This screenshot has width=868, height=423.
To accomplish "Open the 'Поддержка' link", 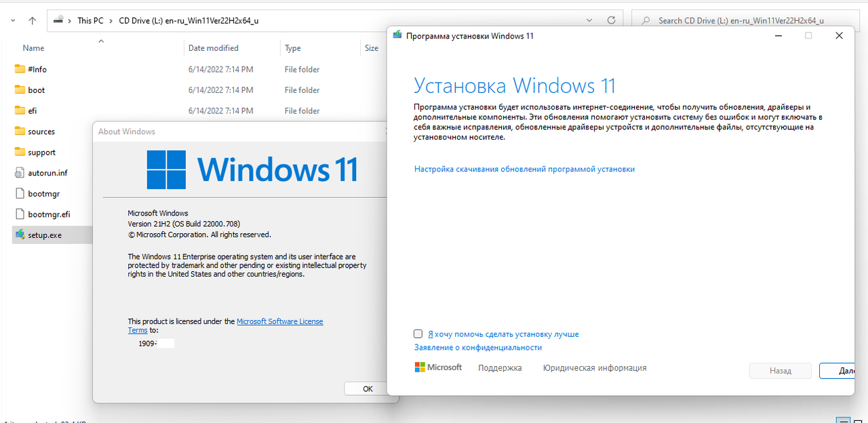I will point(500,368).
